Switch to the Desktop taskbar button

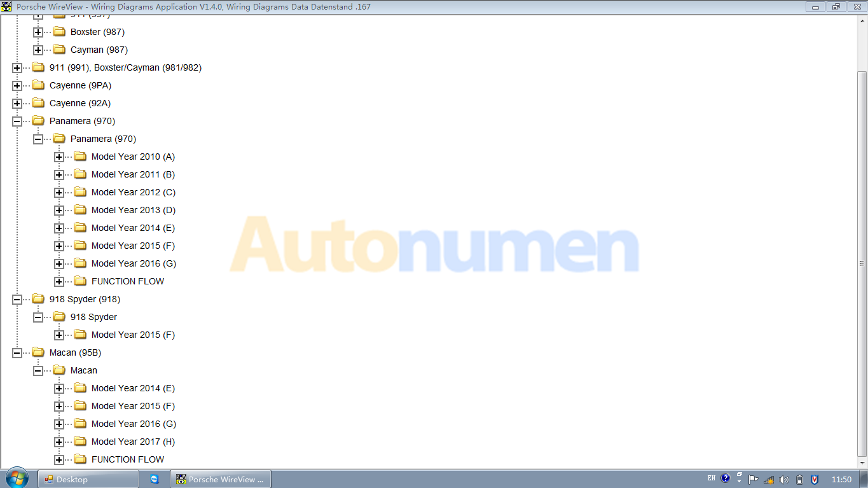(x=88, y=479)
